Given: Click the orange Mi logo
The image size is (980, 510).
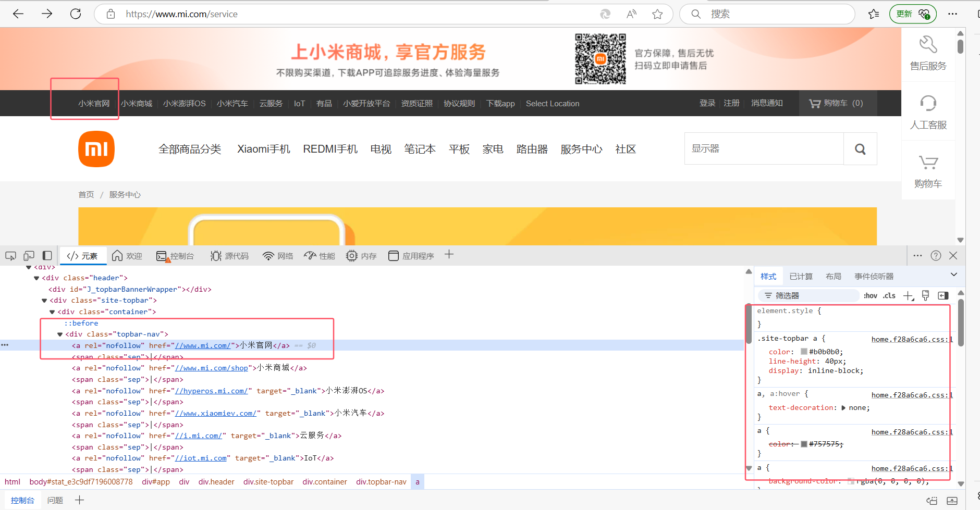Looking at the screenshot, I should click(x=96, y=149).
